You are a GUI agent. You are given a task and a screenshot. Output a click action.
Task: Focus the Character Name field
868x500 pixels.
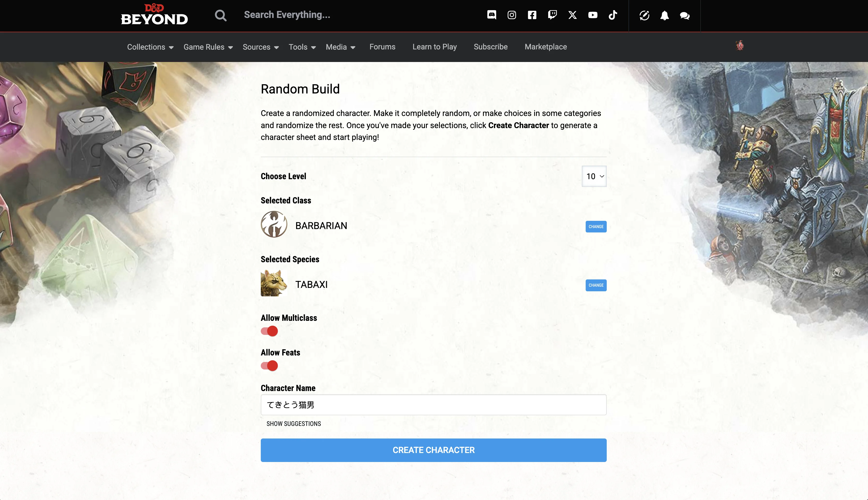pyautogui.click(x=434, y=405)
